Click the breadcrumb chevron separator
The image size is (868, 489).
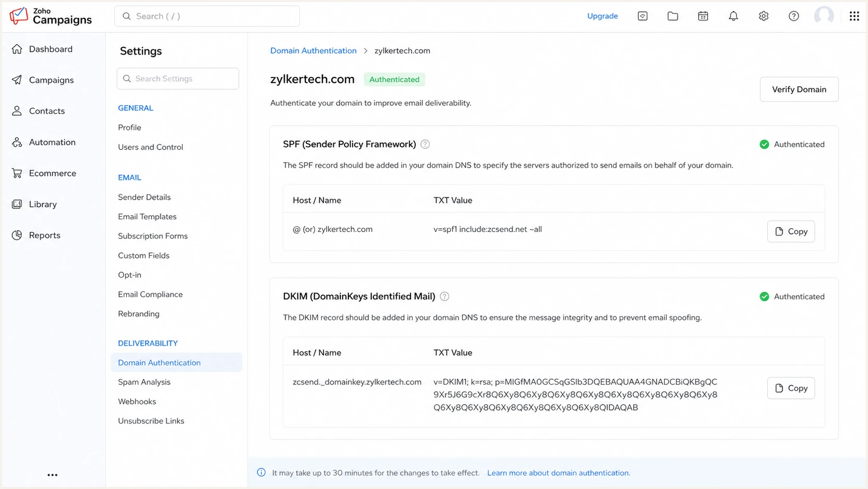pyautogui.click(x=365, y=50)
